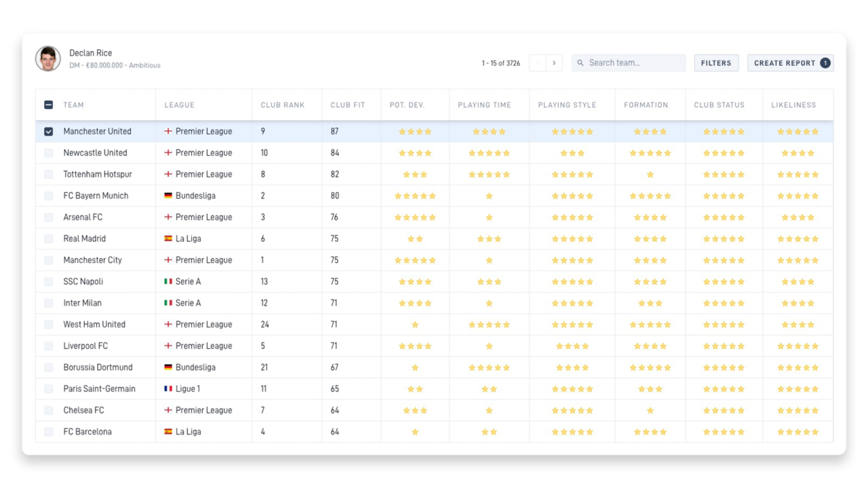Sort by Club Fit column header
The width and height of the screenshot is (868, 488).
pyautogui.click(x=348, y=105)
